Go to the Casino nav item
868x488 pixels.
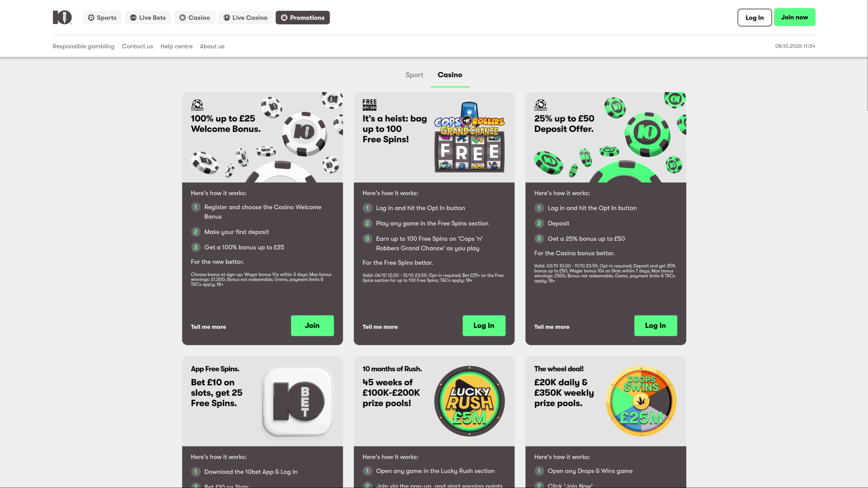tap(194, 18)
